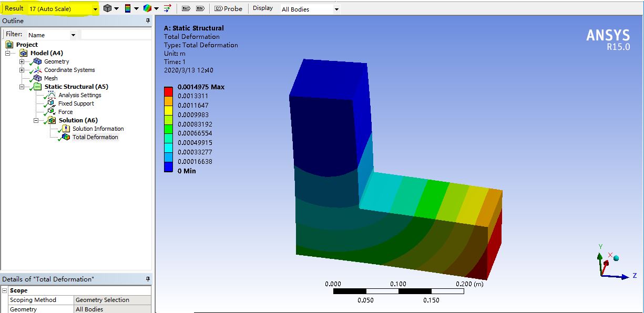The image size is (644, 313).
Task: Pin the Details of Total Deformation panel
Action: [x=147, y=279]
